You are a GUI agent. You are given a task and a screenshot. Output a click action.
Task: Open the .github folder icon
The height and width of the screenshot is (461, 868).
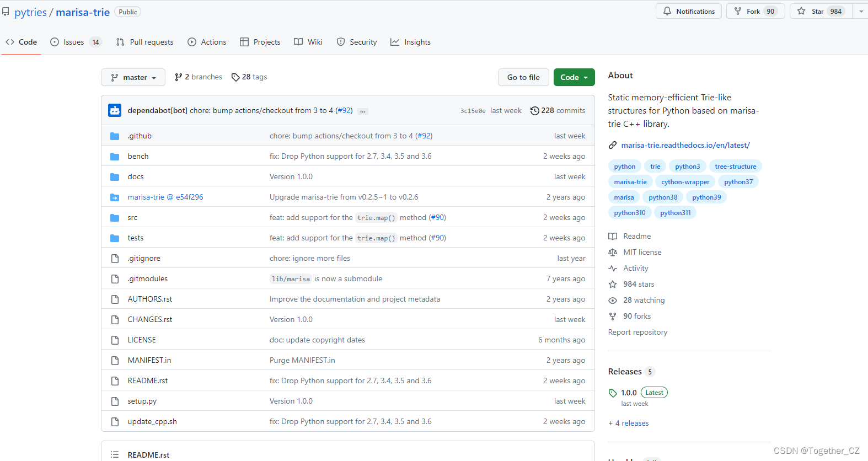click(115, 136)
